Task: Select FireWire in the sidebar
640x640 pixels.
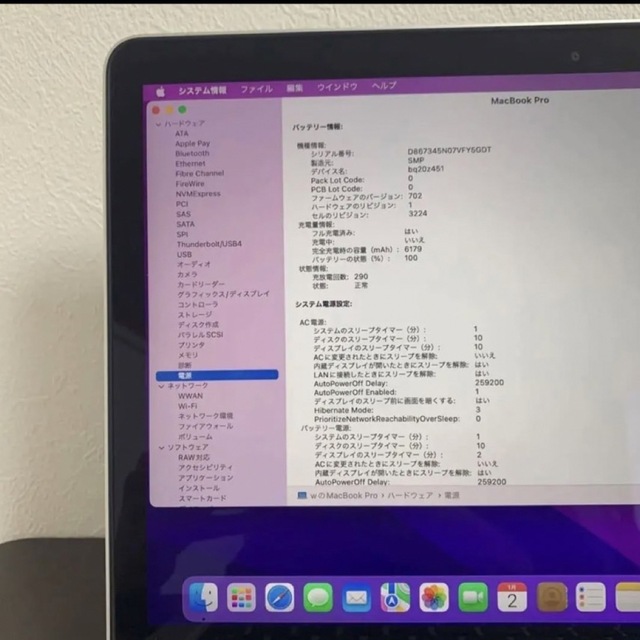Action: coord(190,184)
